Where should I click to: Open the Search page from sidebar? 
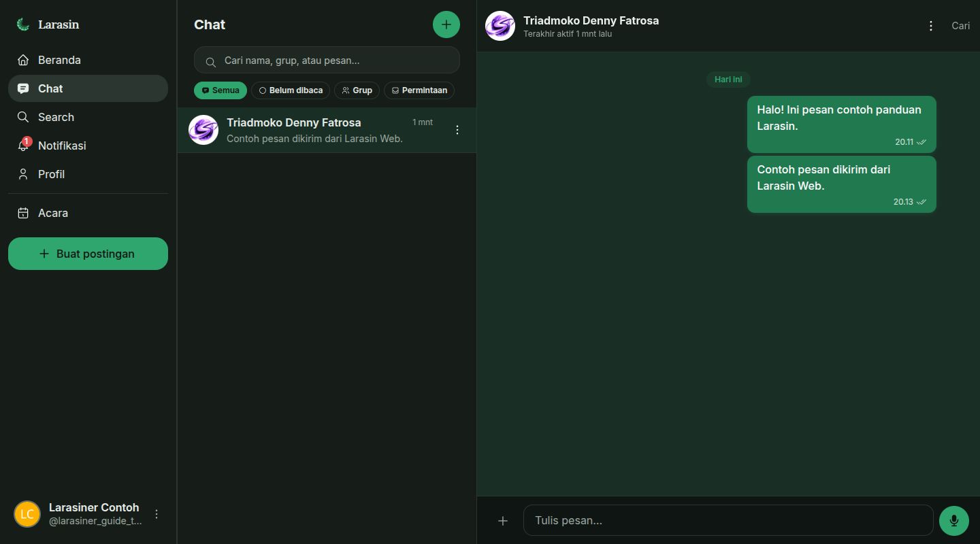[88, 117]
